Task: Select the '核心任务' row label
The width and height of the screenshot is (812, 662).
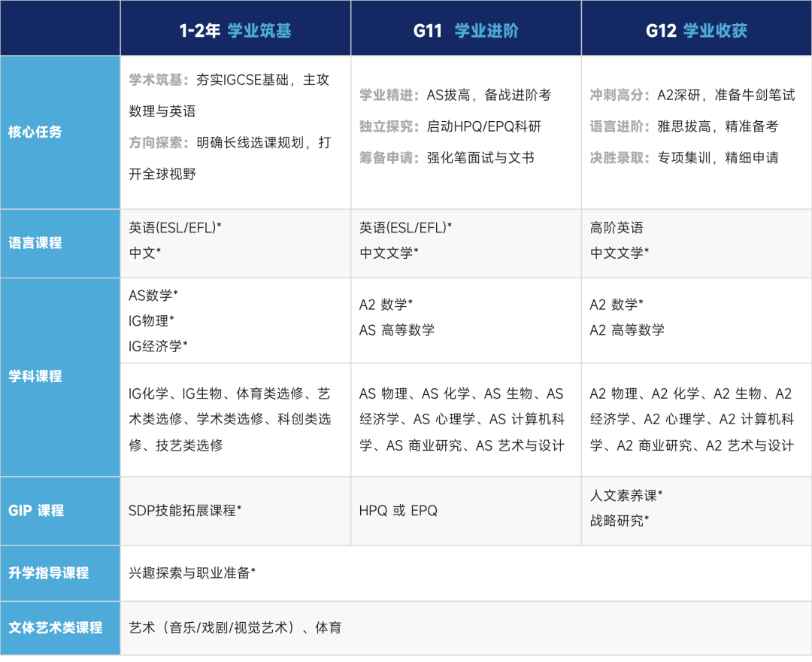Action: 35,132
